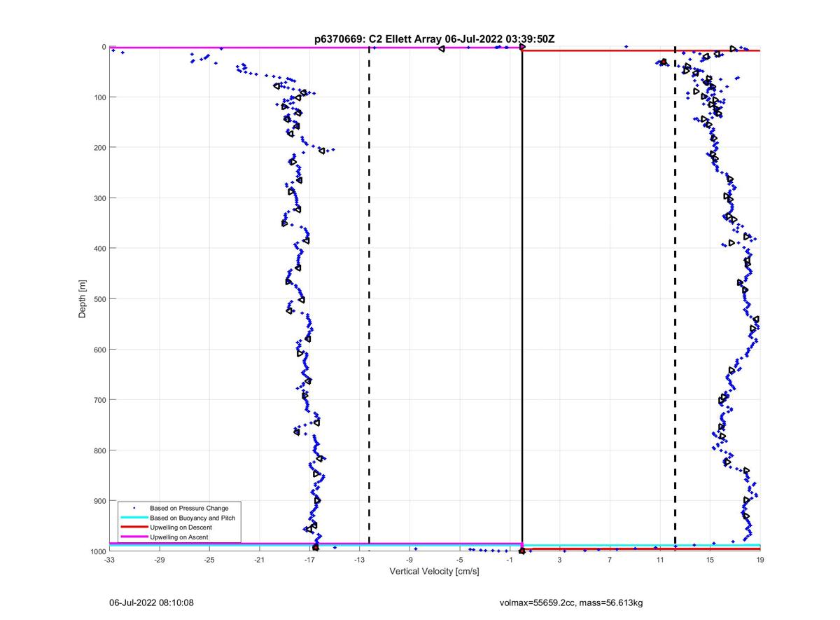Select the 'Vertical Velocity [cm/s]' x-axis label
The width and height of the screenshot is (840, 620).
tap(434, 572)
